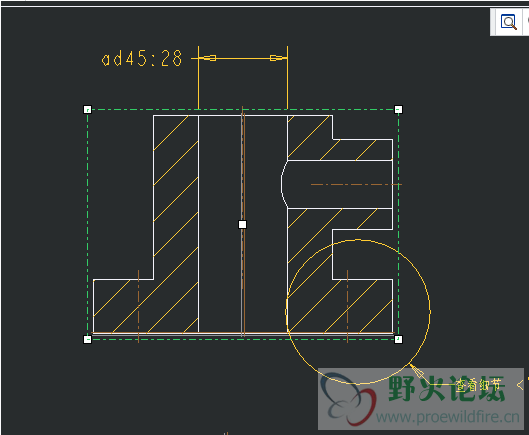Select the right flange hole vertical centerline
The image size is (529, 435).
coord(347,306)
